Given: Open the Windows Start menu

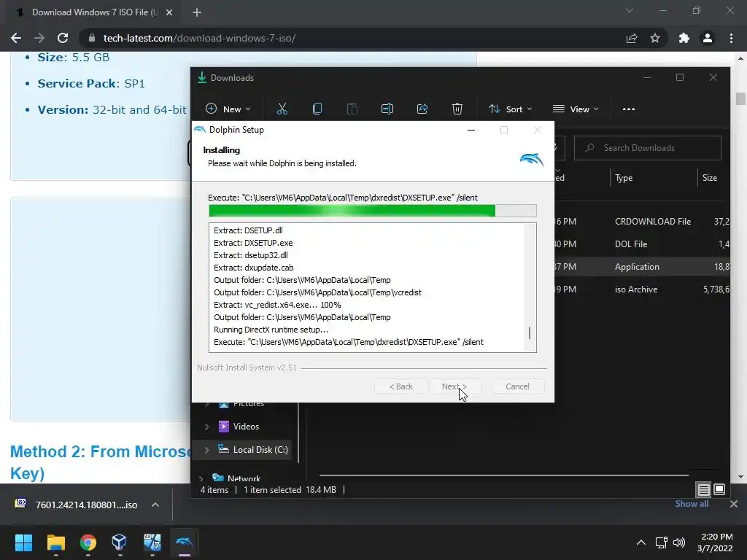Looking at the screenshot, I should (x=23, y=542).
